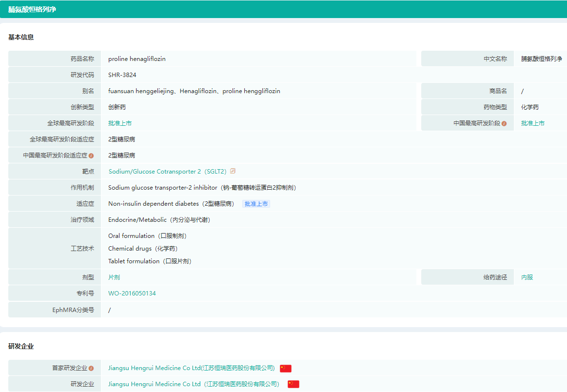This screenshot has height=392, width=567.
Task: Click the 研发企业 section heading
Action: click(x=21, y=346)
